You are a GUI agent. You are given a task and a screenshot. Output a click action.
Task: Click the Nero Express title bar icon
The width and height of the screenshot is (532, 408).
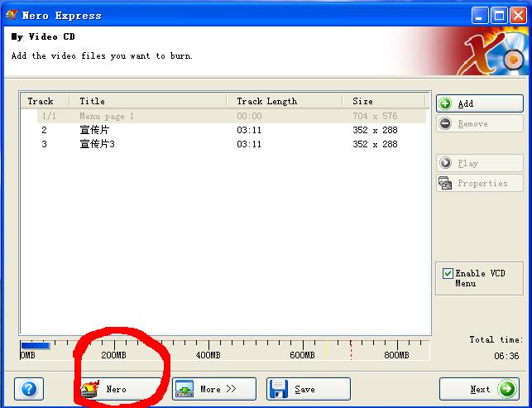[12, 15]
